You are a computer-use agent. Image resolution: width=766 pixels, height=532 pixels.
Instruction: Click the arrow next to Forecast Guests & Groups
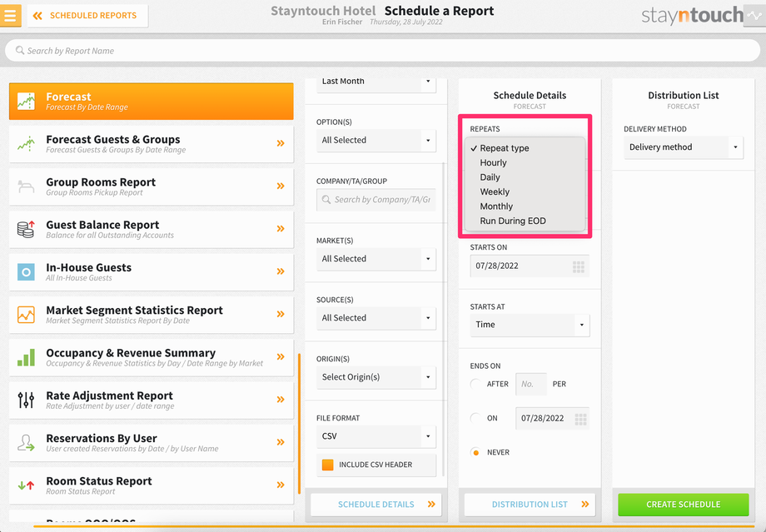tap(281, 143)
